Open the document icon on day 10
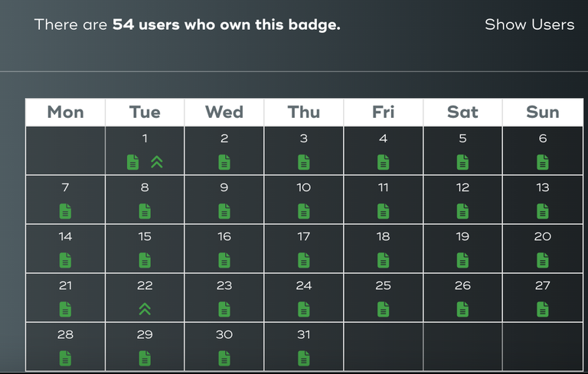Screen dimensions: 588x374 click(x=304, y=211)
